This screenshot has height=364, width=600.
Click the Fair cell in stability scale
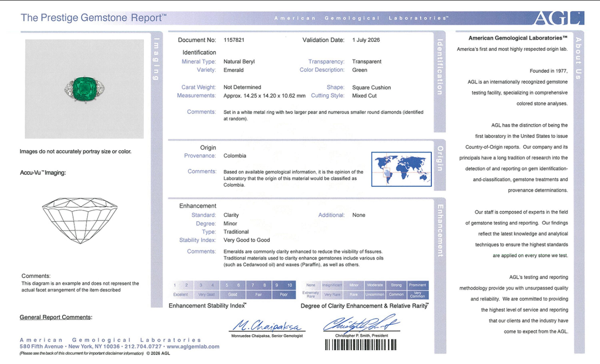pos(259,295)
